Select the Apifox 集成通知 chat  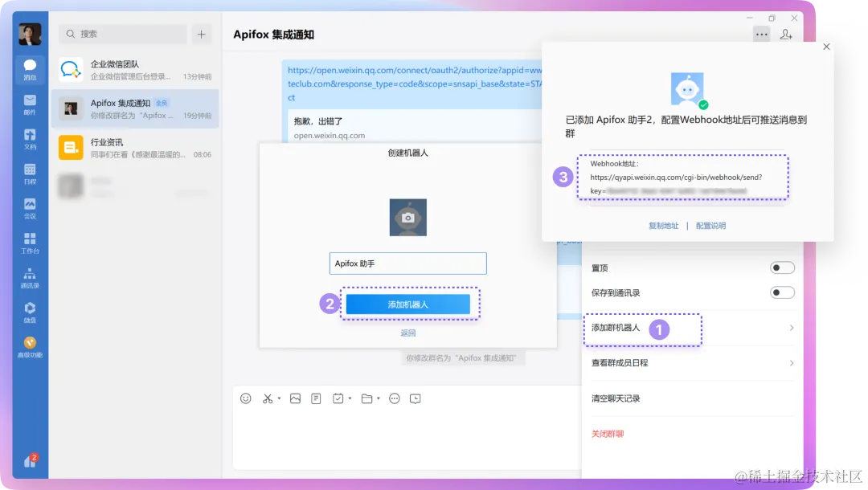point(135,109)
